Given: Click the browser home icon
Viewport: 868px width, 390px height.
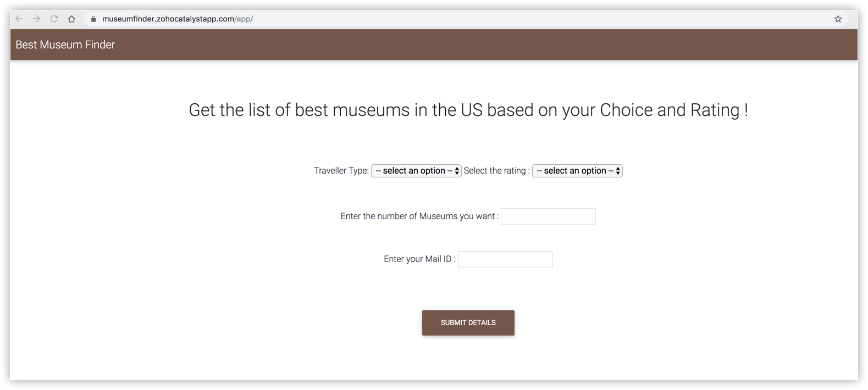Looking at the screenshot, I should [71, 19].
